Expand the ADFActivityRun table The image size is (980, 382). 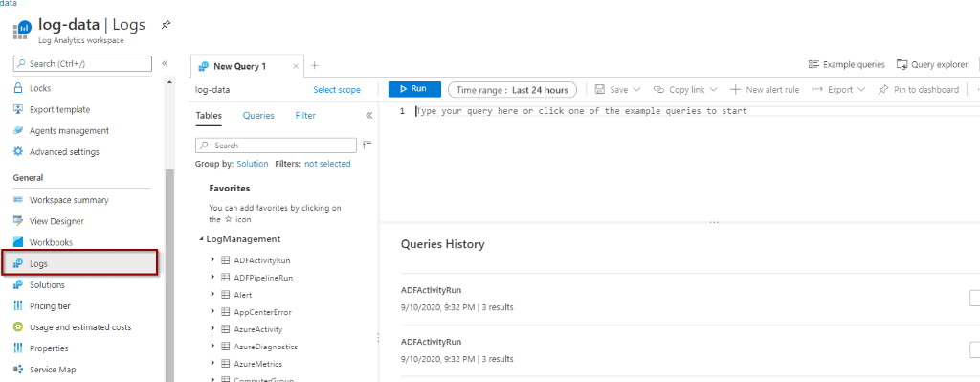click(213, 260)
